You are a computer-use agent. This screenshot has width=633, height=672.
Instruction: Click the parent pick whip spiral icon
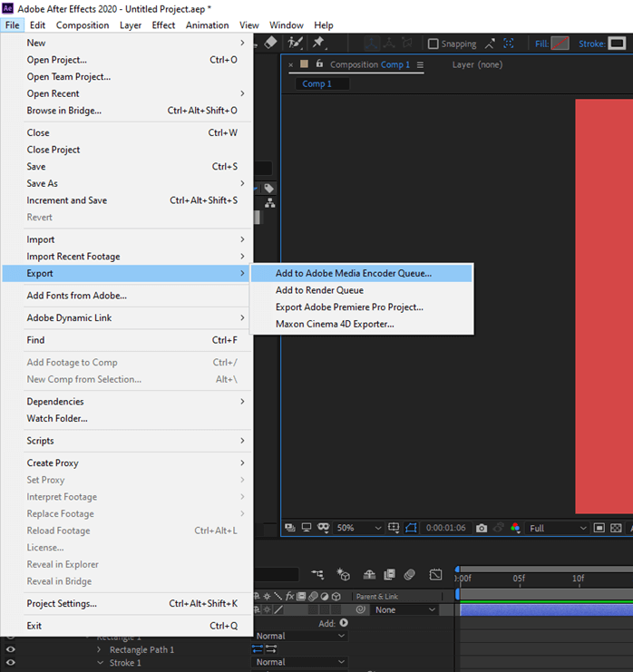click(360, 609)
